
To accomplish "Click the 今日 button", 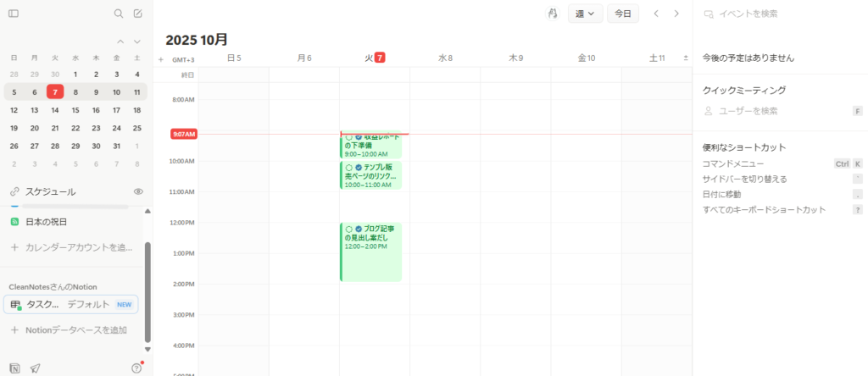I will (x=623, y=14).
